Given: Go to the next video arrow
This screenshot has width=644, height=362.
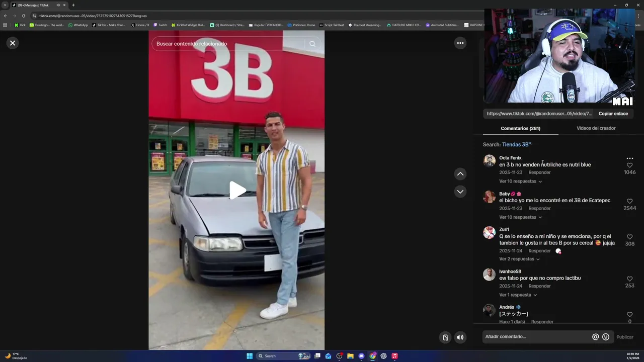Looking at the screenshot, I should [x=460, y=192].
